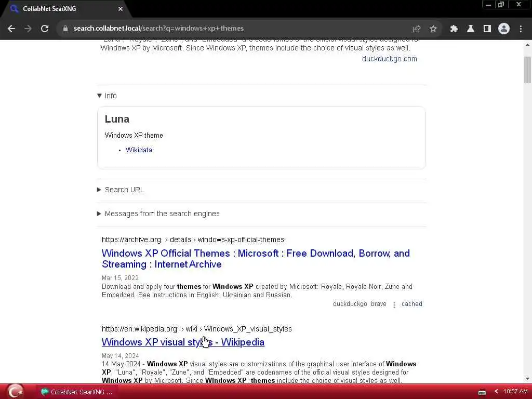
Task: Open the Extensions puzzle icon
Action: coord(454,29)
